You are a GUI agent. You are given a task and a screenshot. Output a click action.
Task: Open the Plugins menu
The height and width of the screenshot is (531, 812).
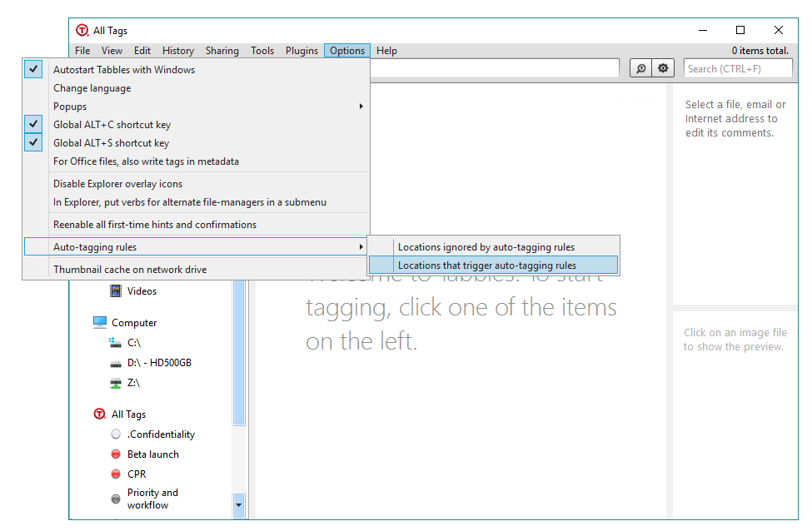(x=302, y=51)
